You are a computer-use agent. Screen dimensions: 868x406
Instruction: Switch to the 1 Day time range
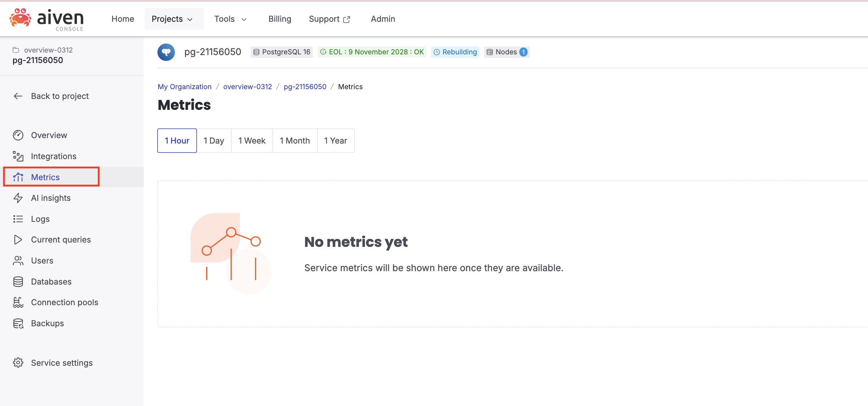coord(214,141)
